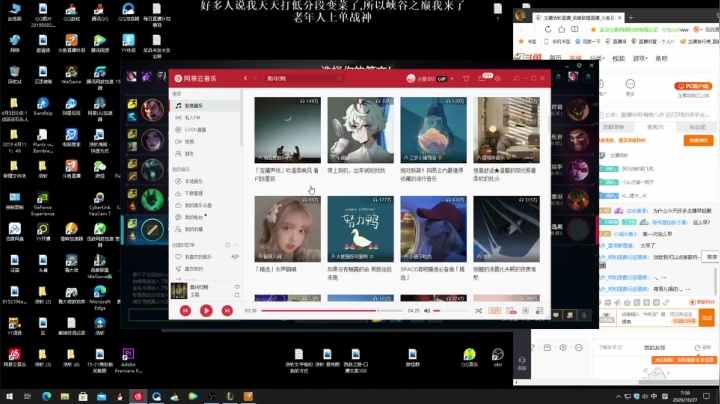Open the user avatar in NetEase Music header
Viewport: 720px width, 404px height.
click(411, 79)
